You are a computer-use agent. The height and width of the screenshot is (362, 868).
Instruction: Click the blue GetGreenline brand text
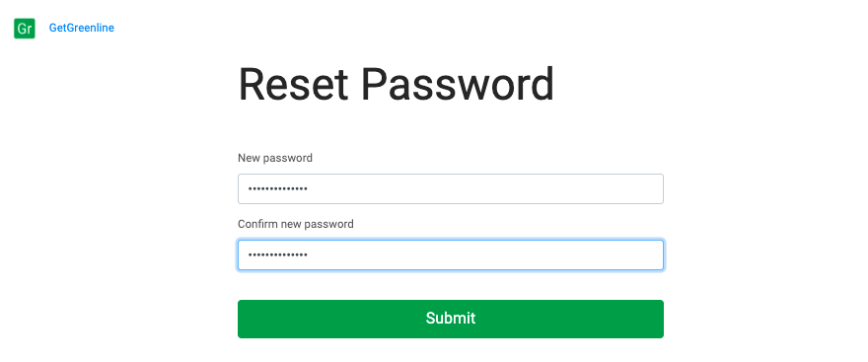tap(81, 28)
